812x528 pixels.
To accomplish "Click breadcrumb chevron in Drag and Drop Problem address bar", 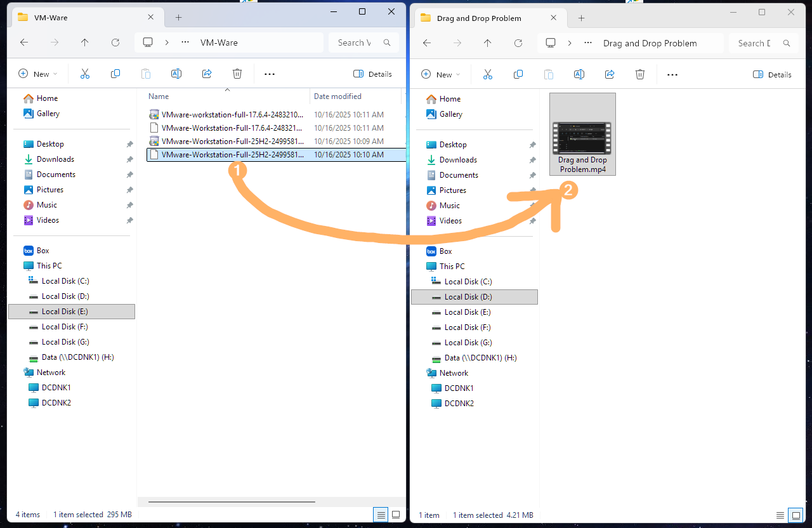I will pos(570,43).
